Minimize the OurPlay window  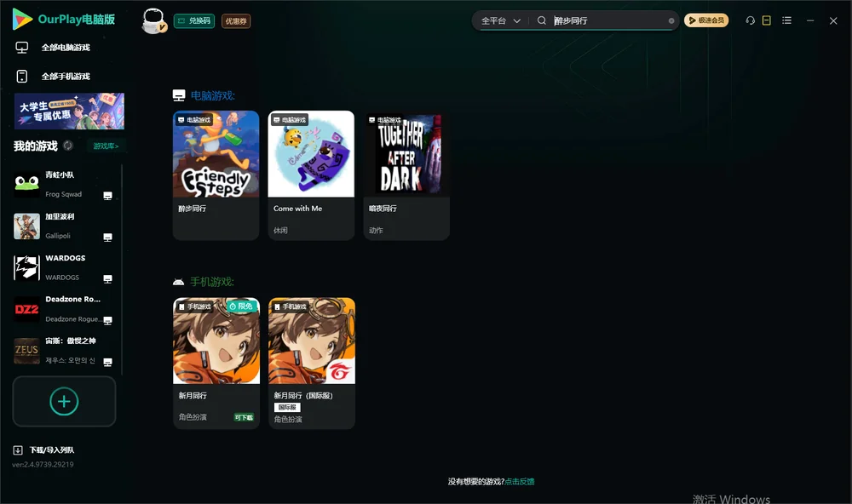pyautogui.click(x=810, y=20)
